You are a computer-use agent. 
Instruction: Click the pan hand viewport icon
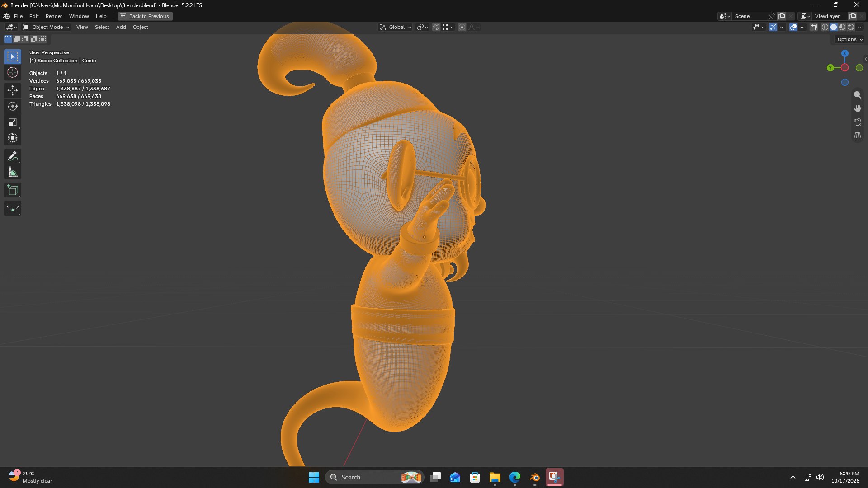(x=857, y=108)
